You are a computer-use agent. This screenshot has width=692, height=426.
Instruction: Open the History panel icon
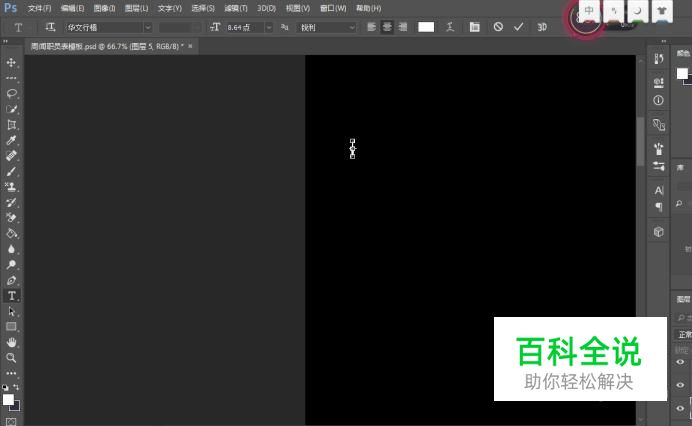point(658,58)
